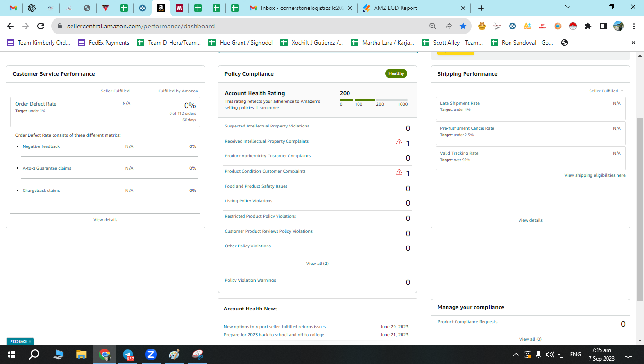
Task: Open Team Kimberly Ord bookmark
Action: [x=38, y=43]
